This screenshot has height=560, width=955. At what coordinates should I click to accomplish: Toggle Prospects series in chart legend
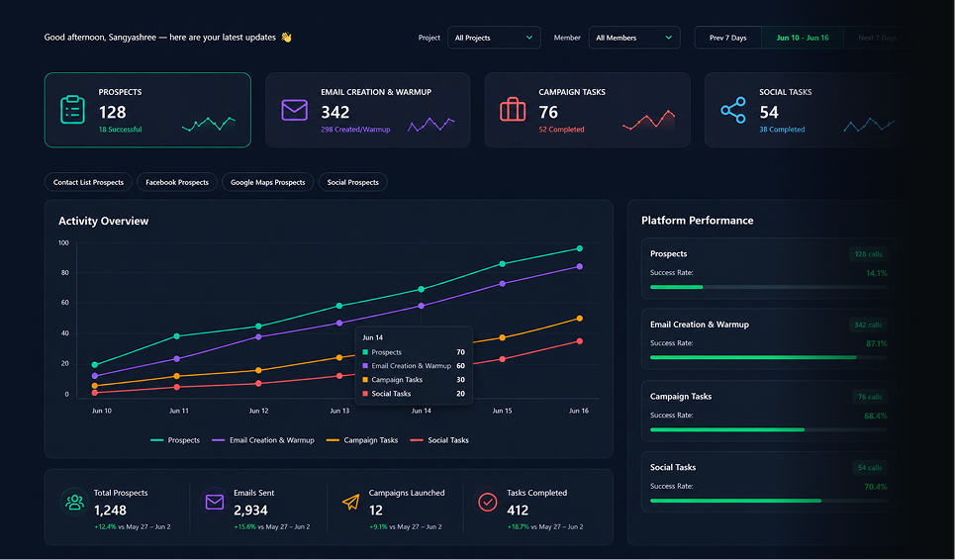point(175,440)
